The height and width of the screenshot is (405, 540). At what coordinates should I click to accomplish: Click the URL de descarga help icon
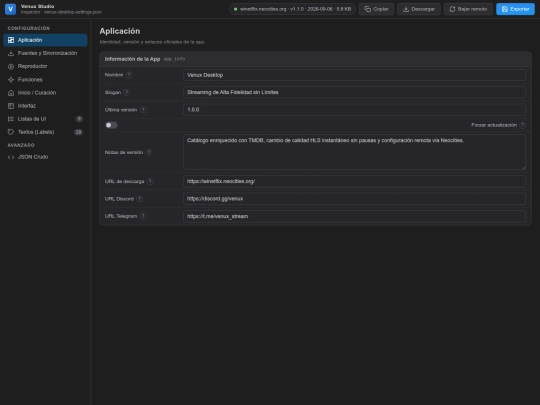coord(150,181)
